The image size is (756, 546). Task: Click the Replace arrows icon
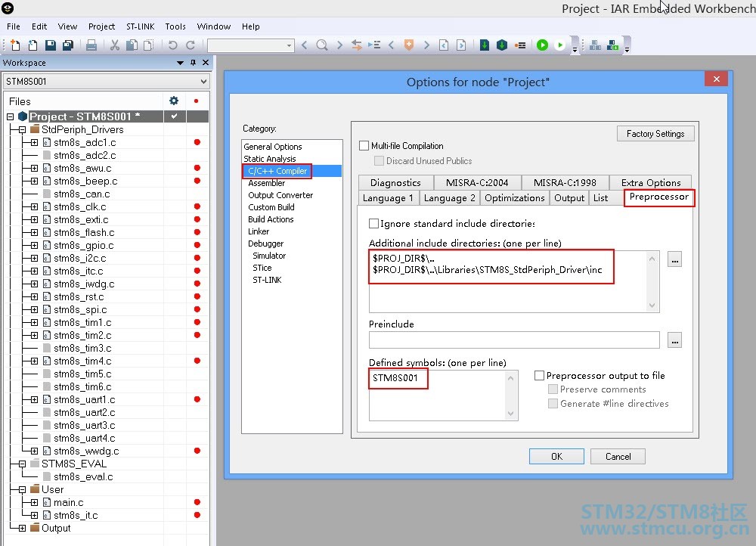click(x=357, y=45)
